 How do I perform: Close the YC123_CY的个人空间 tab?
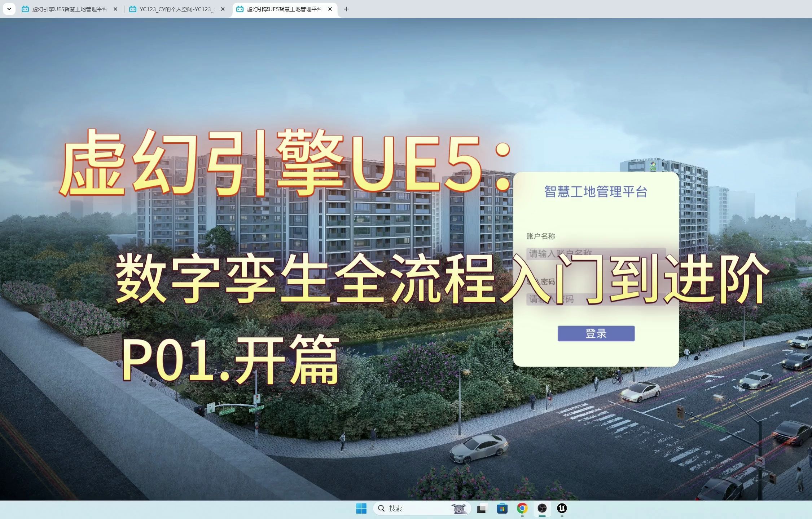223,9
